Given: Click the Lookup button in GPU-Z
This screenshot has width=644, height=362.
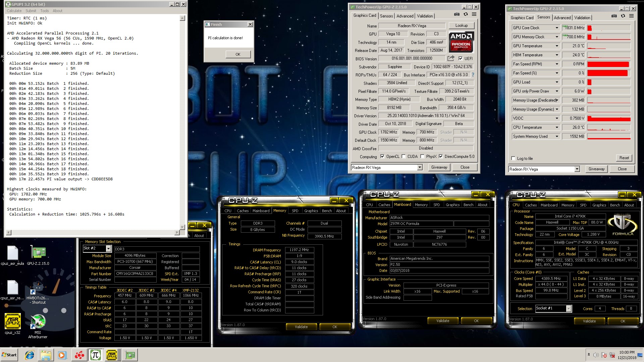Looking at the screenshot, I should click(x=462, y=25).
